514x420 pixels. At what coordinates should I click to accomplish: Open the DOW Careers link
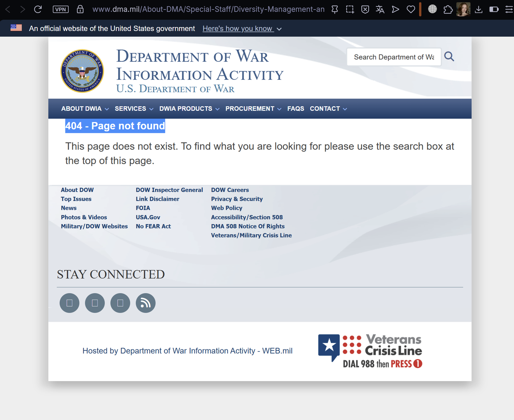[230, 190]
